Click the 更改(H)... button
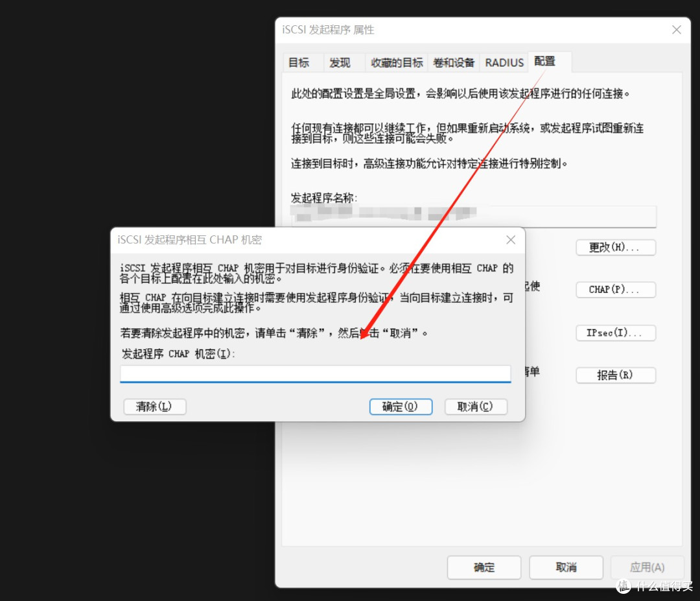Screen dimensions: 700x601 tap(616, 248)
